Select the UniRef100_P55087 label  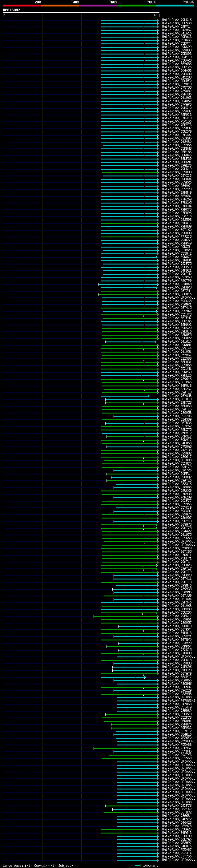pos(176,850)
